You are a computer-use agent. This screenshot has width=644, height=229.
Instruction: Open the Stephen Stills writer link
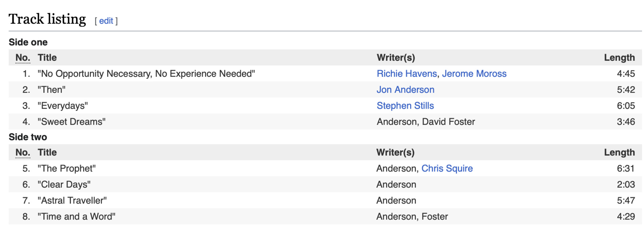click(405, 106)
